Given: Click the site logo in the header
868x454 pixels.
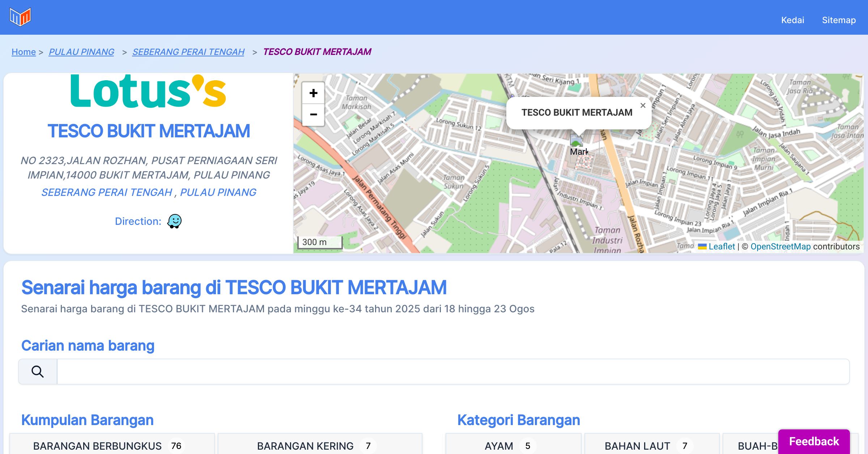Looking at the screenshot, I should [x=20, y=17].
